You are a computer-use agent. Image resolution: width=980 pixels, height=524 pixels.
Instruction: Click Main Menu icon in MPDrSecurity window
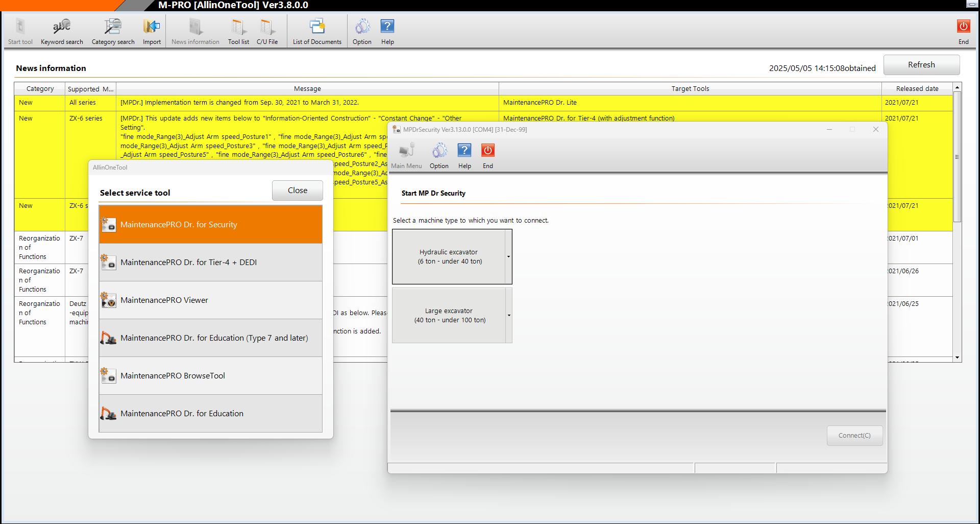click(406, 156)
